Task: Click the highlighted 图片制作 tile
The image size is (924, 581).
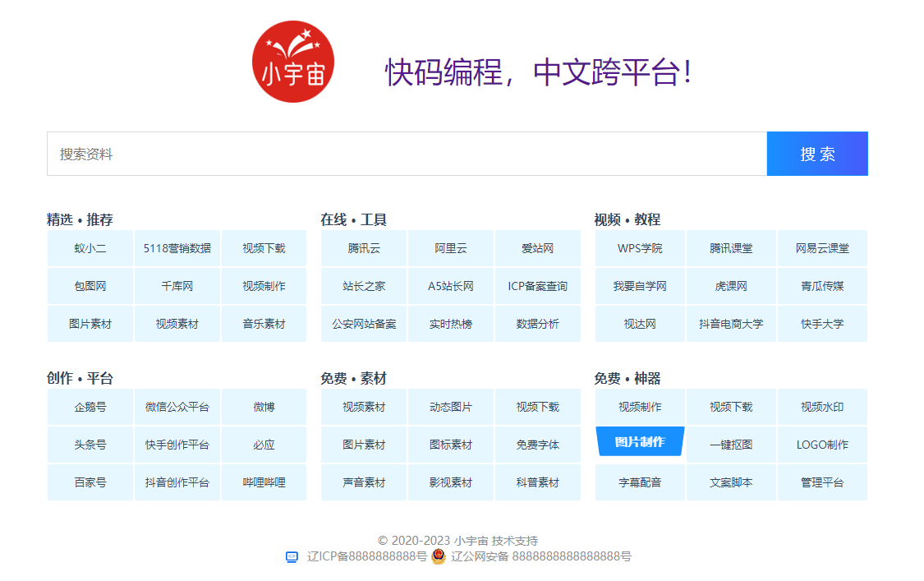Action: 640,442
